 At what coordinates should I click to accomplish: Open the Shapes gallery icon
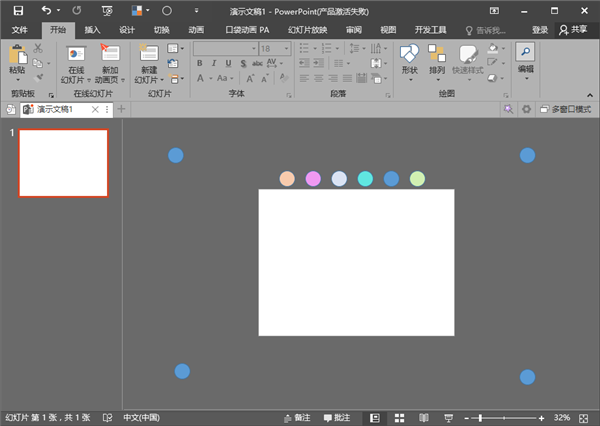[x=409, y=54]
